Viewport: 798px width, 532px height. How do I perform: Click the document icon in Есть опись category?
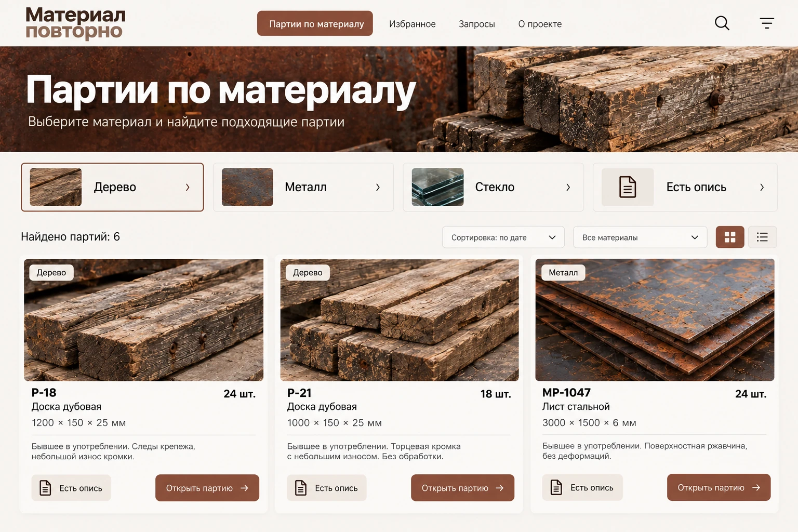(x=628, y=187)
